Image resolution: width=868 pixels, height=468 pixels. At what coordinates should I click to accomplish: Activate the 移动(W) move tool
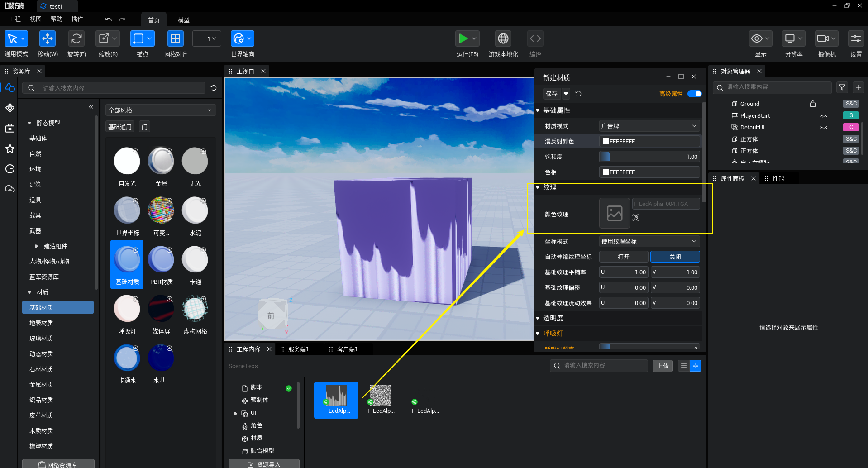click(x=47, y=38)
